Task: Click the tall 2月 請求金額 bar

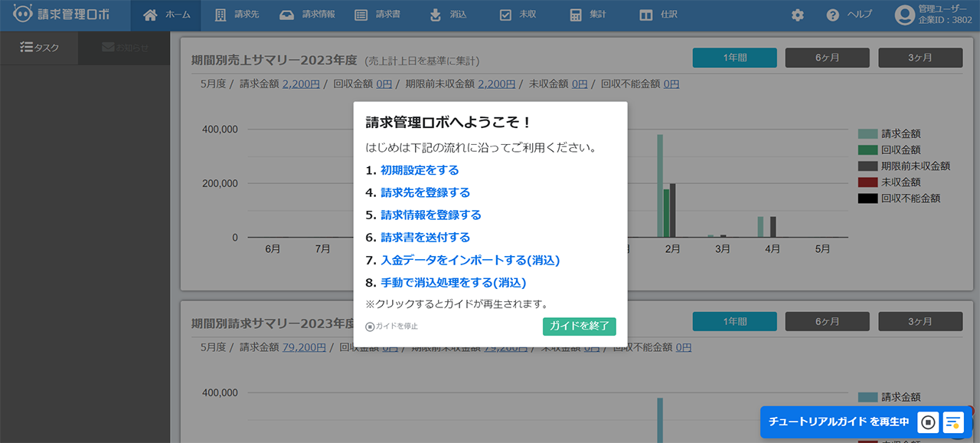Action: [660, 186]
